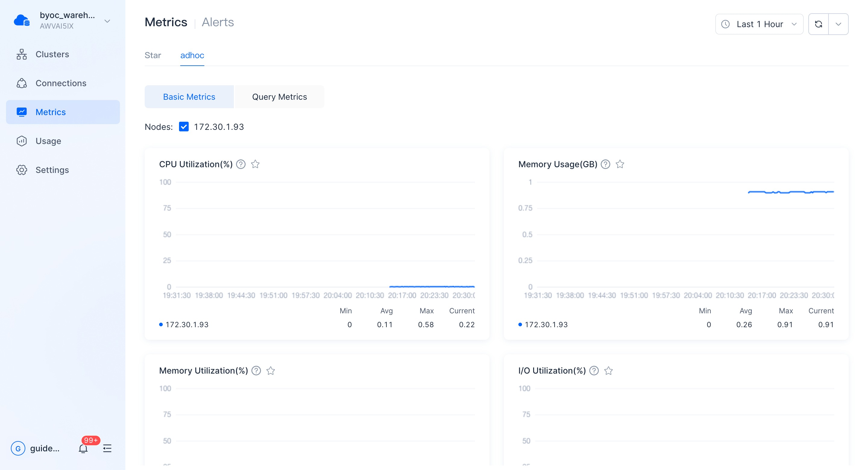Screen dimensions: 868x470
Task: Show help for Memory Usage(GB)
Action: tap(605, 164)
